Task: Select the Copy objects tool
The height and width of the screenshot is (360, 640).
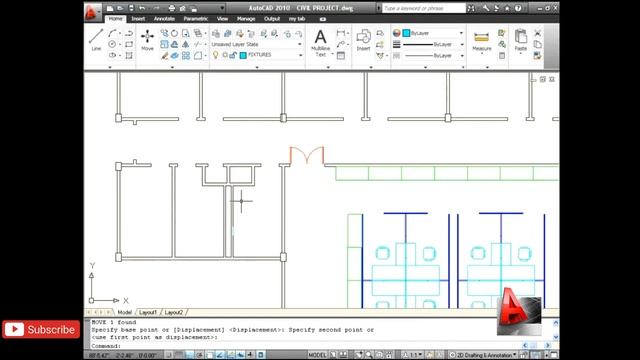Action: point(164,33)
